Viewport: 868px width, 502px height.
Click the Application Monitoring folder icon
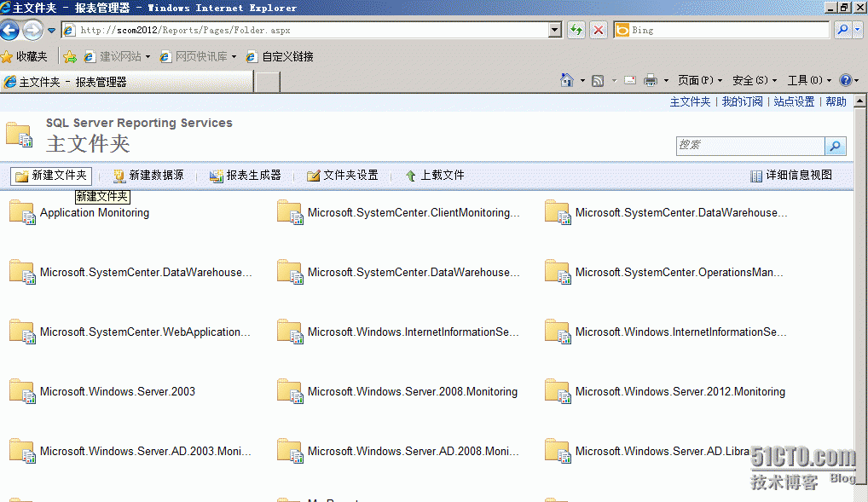(23, 212)
